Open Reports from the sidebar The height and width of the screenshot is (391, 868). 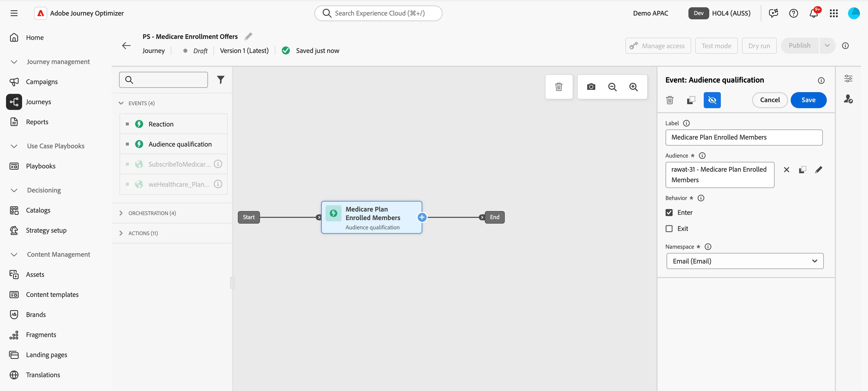37,122
